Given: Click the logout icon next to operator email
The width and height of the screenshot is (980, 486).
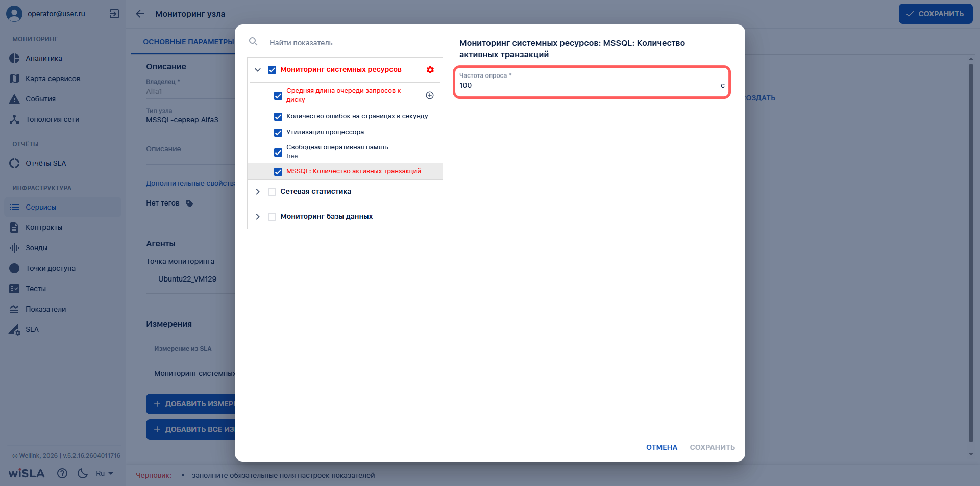Looking at the screenshot, I should (x=114, y=14).
